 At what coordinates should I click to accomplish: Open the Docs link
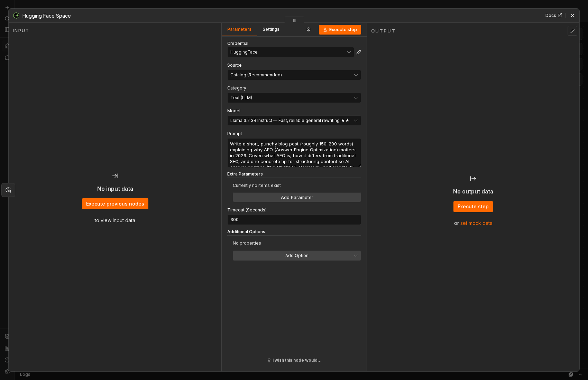coord(553,16)
